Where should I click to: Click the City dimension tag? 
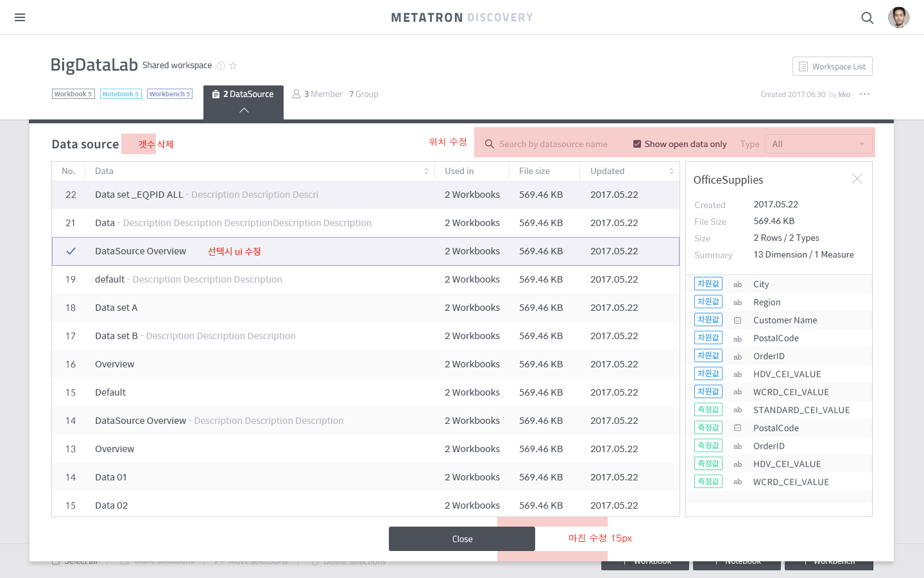point(708,284)
